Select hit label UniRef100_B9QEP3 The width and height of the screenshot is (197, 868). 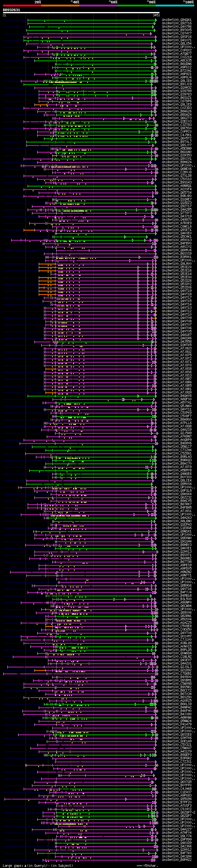click(177, 755)
